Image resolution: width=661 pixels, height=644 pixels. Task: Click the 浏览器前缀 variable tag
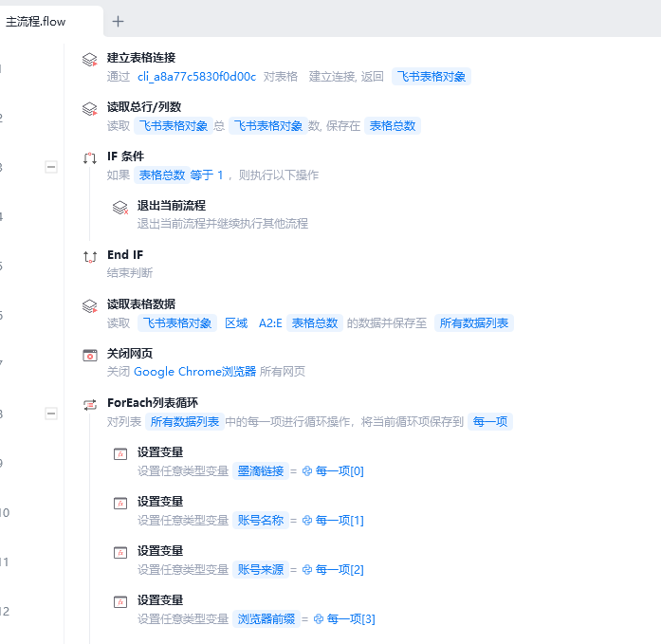click(x=266, y=619)
